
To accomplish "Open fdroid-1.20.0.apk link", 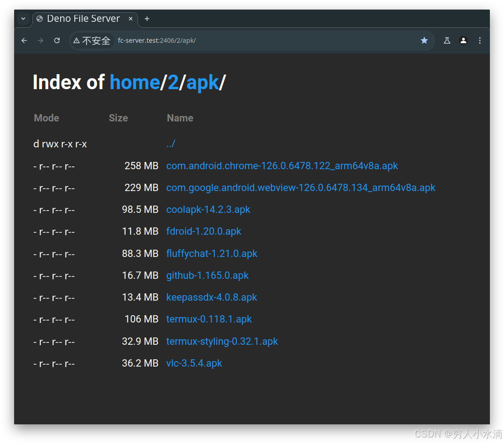I will [x=204, y=232].
